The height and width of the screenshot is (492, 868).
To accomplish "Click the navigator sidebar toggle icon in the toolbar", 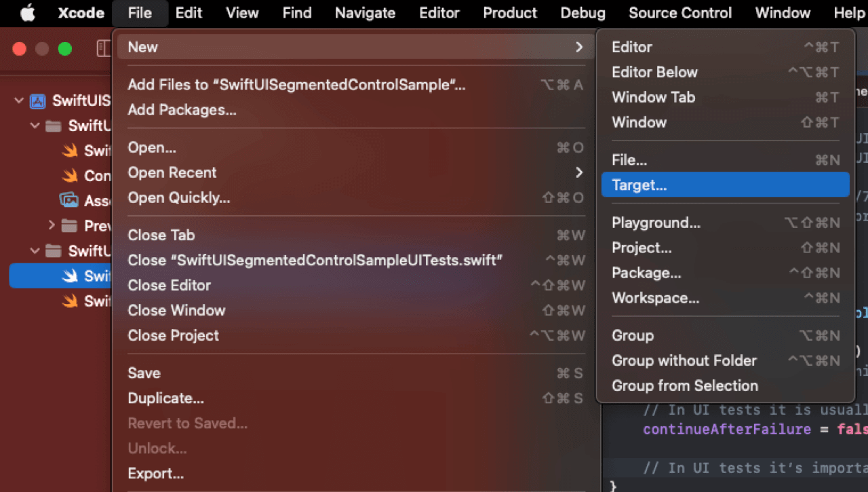I will 103,48.
